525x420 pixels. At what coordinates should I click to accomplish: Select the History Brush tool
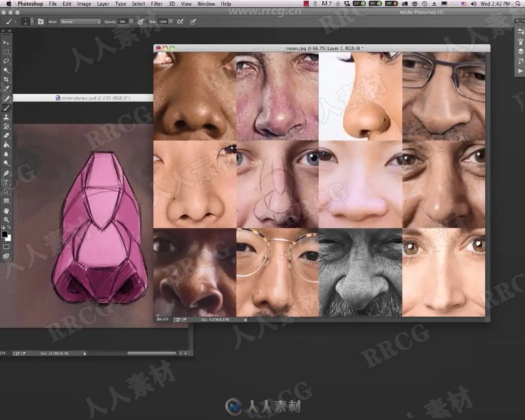coord(6,126)
